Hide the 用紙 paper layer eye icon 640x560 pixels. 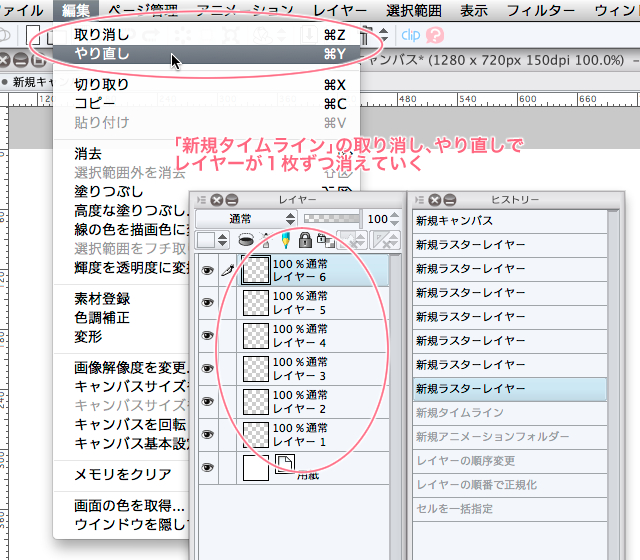tap(208, 468)
